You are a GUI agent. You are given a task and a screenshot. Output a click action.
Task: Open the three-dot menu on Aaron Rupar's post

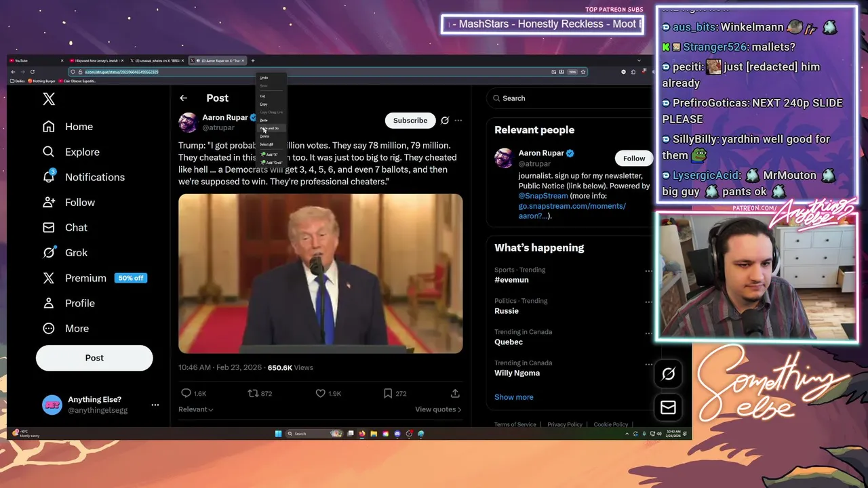(458, 121)
